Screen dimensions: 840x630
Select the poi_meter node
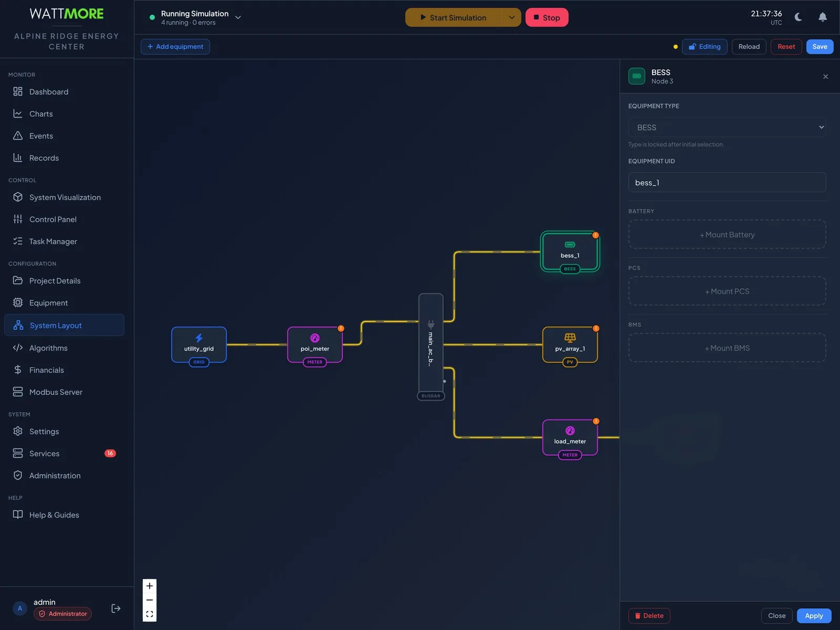tap(315, 345)
